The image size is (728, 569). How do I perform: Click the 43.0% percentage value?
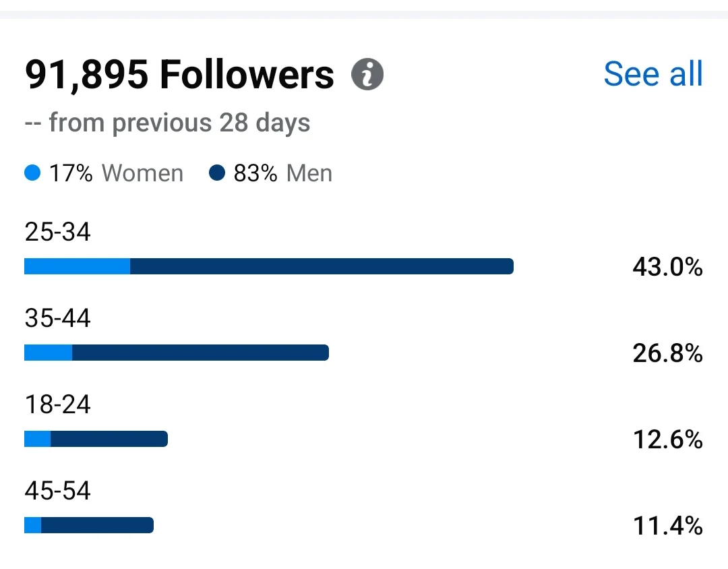pos(667,267)
